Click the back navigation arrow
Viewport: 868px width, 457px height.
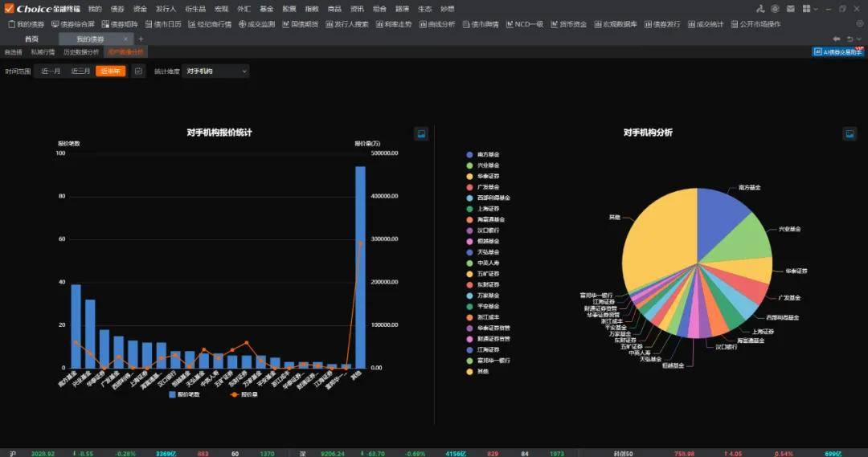[x=837, y=39]
